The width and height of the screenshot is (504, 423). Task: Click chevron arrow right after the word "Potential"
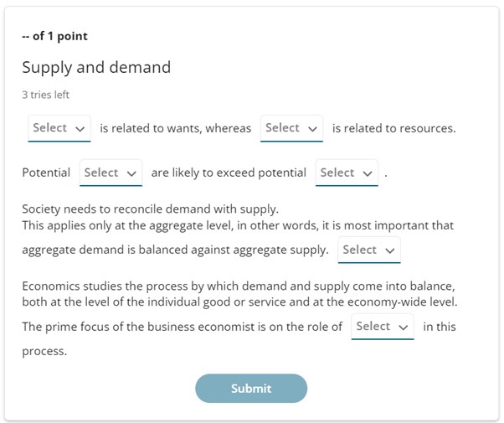[132, 173]
